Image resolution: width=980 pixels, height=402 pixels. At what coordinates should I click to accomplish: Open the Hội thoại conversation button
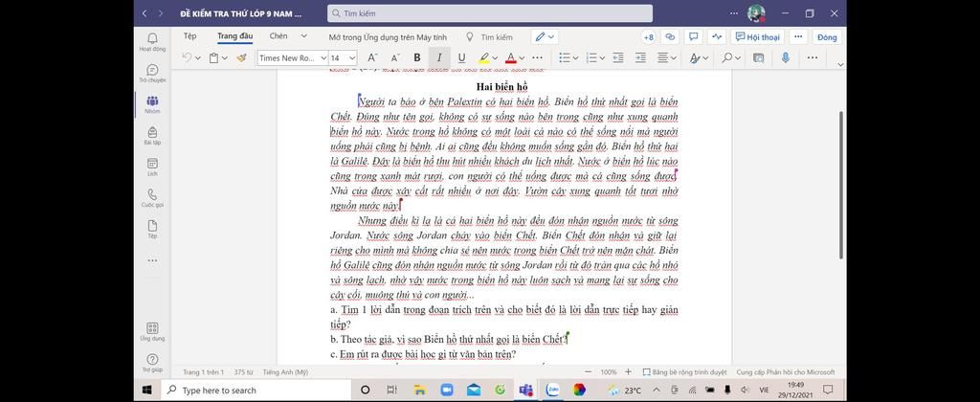click(x=758, y=37)
